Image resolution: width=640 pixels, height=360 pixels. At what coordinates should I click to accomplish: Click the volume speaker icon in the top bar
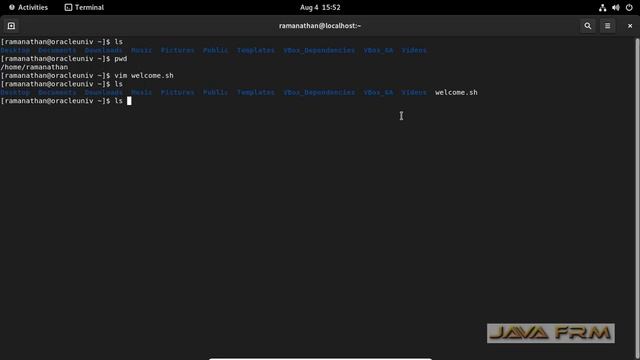pos(616,7)
